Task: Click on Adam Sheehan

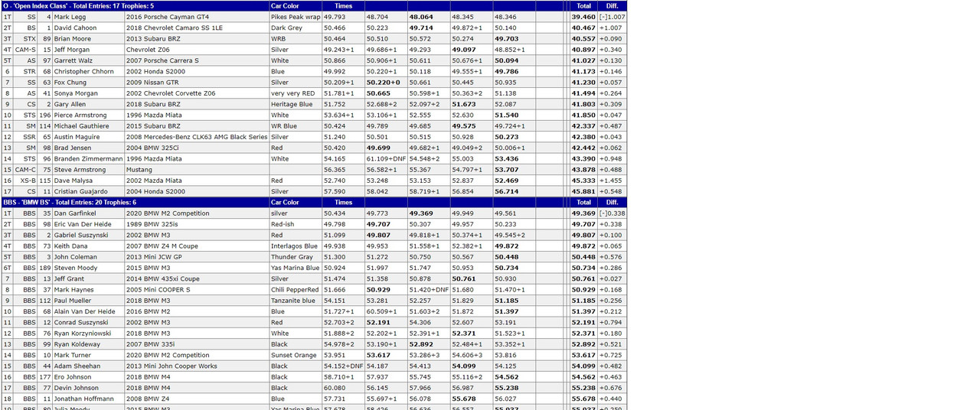Action: 77,366
